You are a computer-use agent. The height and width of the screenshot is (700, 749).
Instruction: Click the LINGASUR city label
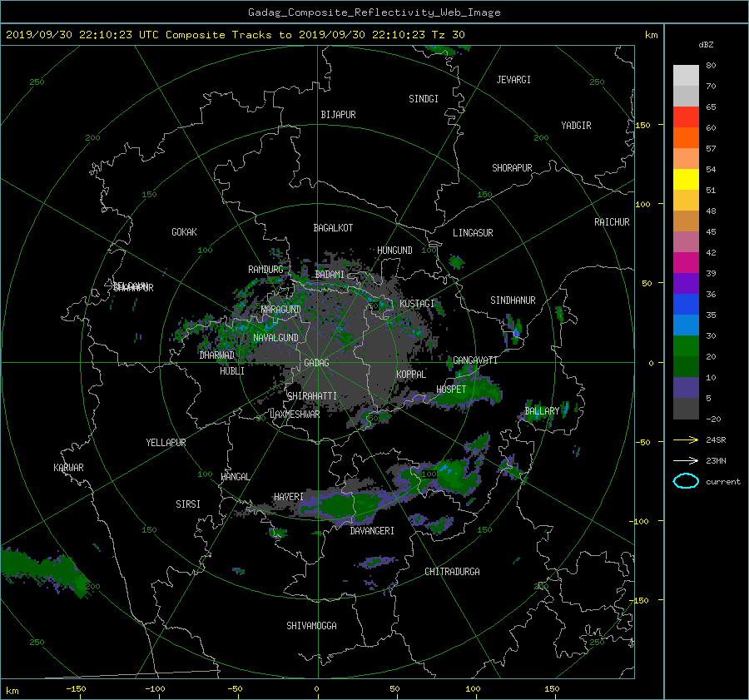473,233
